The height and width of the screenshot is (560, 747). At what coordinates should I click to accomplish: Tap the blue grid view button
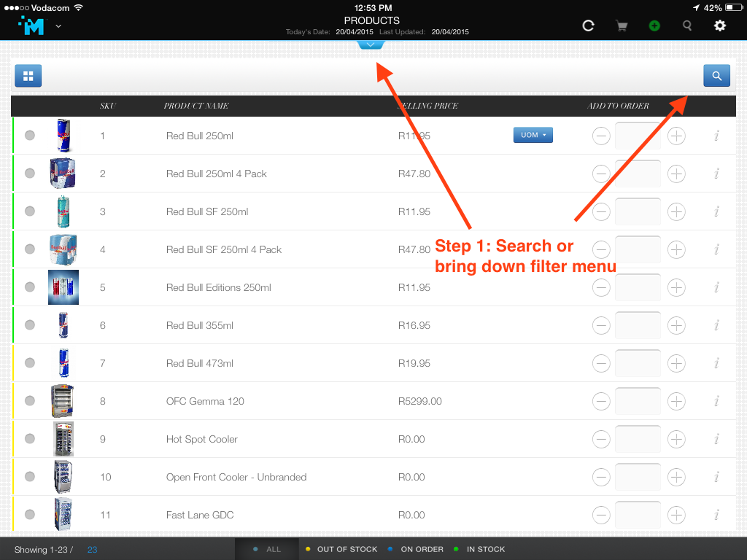28,76
